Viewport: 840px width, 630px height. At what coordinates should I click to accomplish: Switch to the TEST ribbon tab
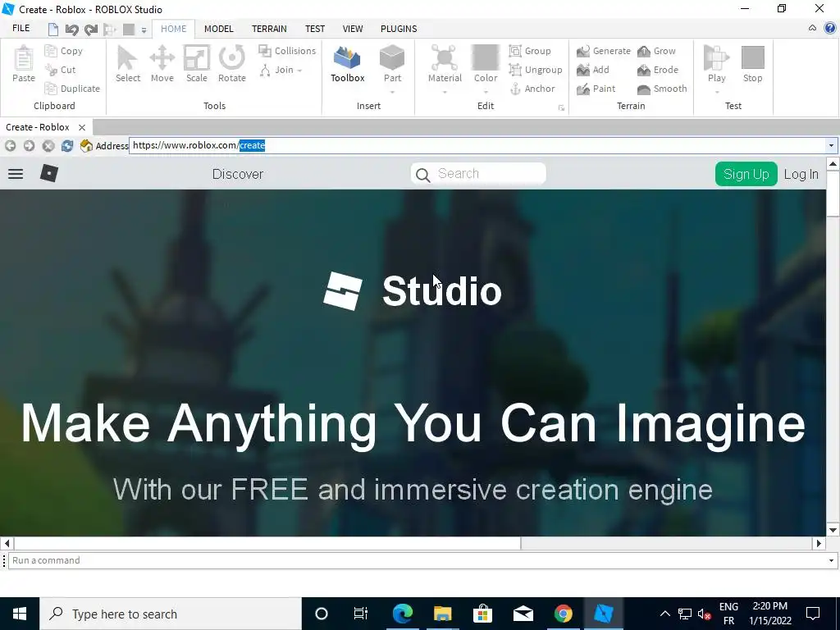[x=315, y=29]
